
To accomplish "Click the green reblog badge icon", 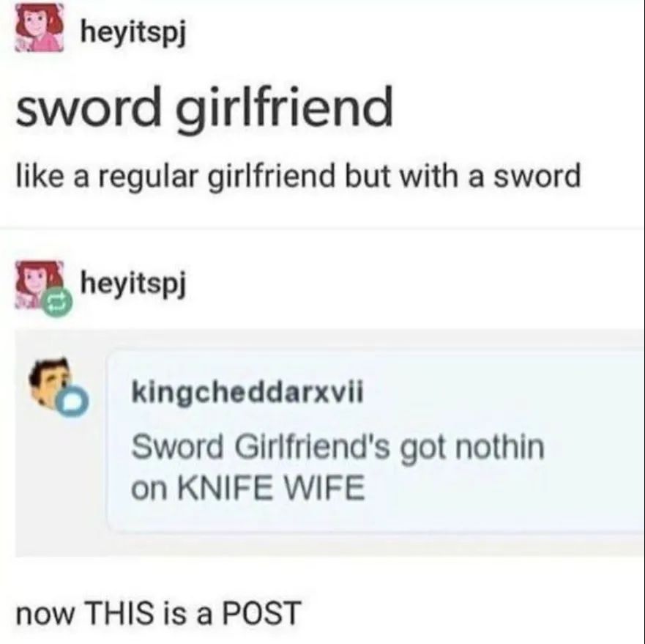I will click(x=58, y=303).
